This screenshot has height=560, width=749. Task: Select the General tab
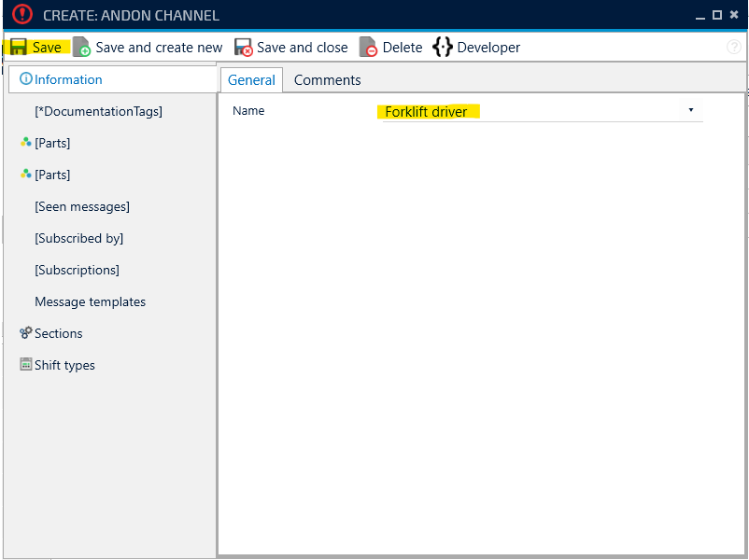252,80
